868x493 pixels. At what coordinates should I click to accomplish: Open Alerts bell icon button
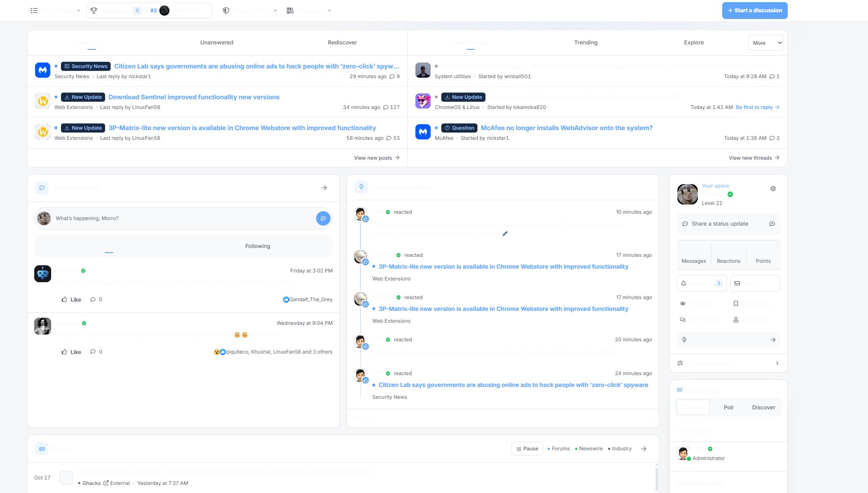click(x=701, y=283)
